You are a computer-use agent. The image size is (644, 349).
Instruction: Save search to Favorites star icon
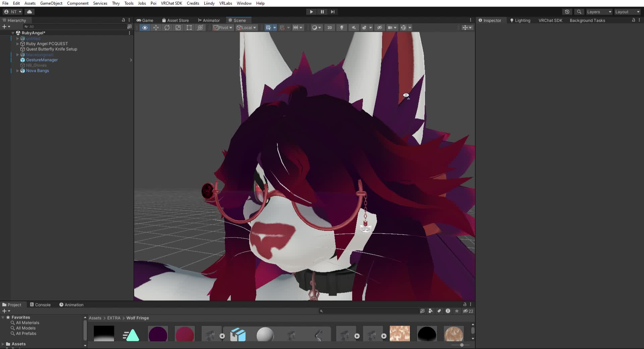pyautogui.click(x=457, y=311)
